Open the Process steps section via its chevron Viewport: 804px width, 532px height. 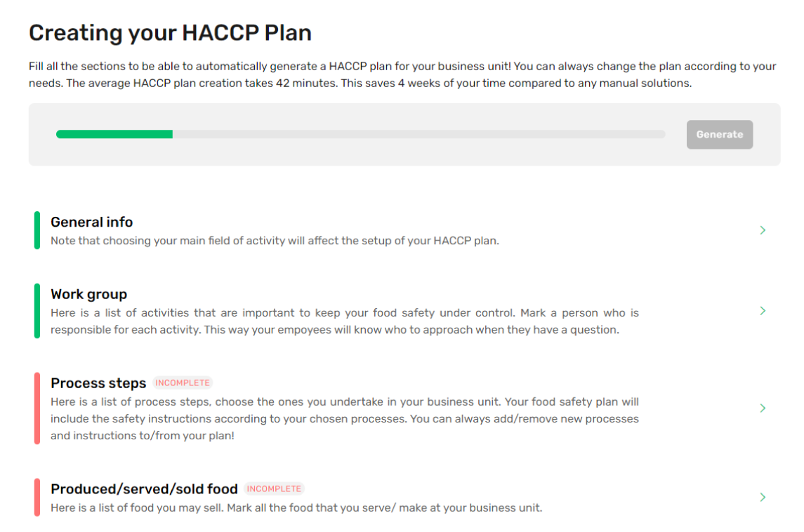click(763, 408)
